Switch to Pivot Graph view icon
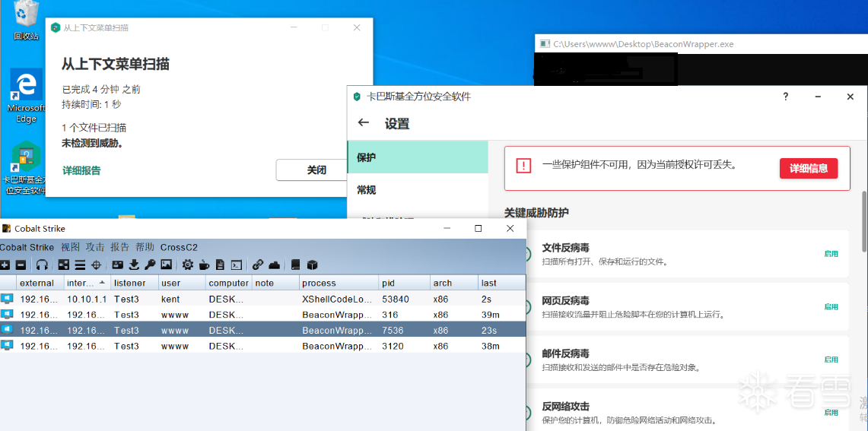868x431 pixels. pos(64,265)
